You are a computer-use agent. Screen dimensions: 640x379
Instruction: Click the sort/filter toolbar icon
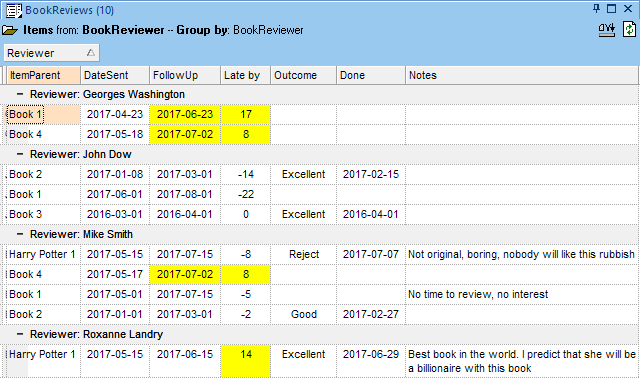607,30
